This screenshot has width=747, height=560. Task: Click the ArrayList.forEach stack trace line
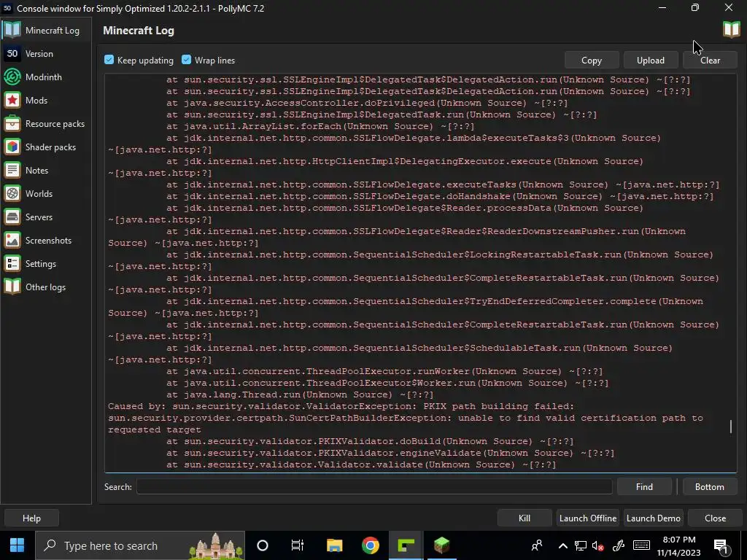[x=320, y=126]
